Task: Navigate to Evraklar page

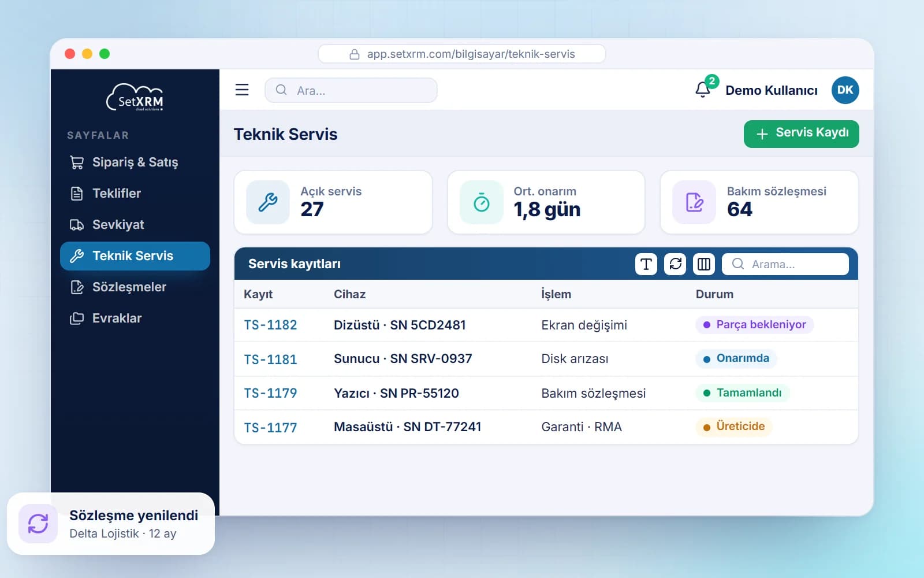Action: [135, 318]
